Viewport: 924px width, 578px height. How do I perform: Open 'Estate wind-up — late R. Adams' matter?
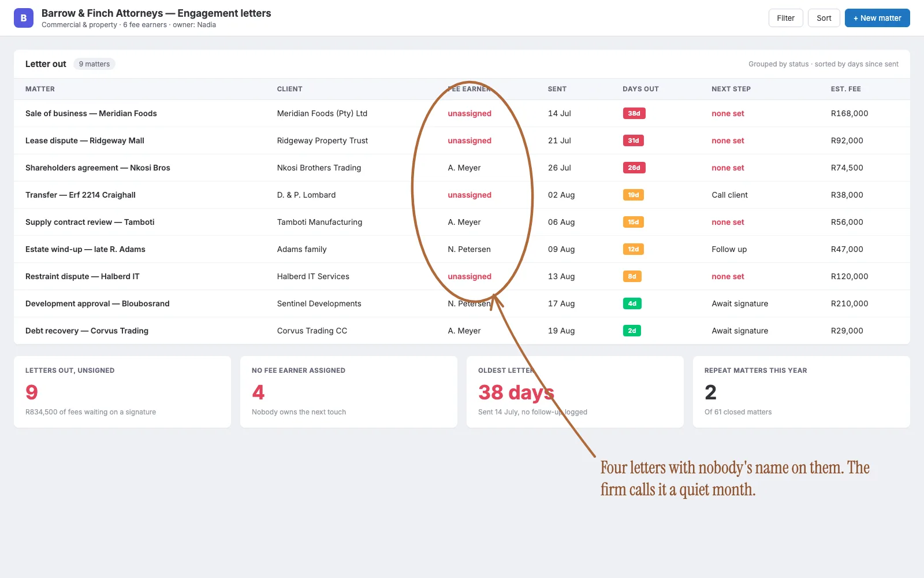[x=85, y=249]
